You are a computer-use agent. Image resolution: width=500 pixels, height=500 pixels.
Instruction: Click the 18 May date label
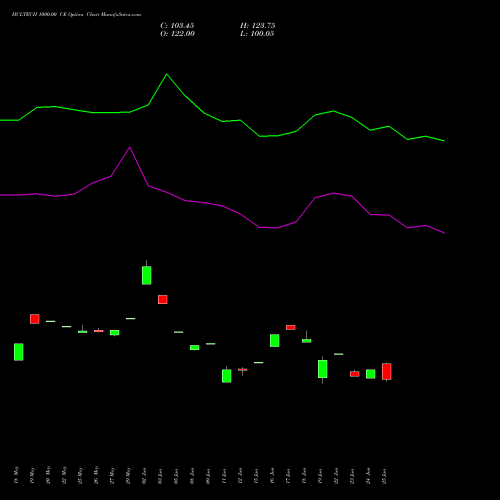click(x=17, y=475)
